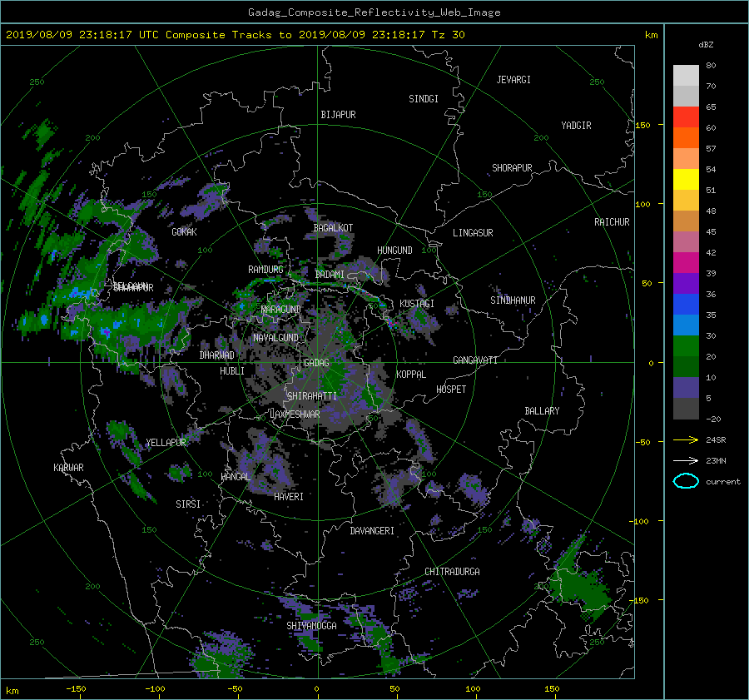Click the DAVANGERI city label
This screenshot has width=749, height=700.
point(372,531)
